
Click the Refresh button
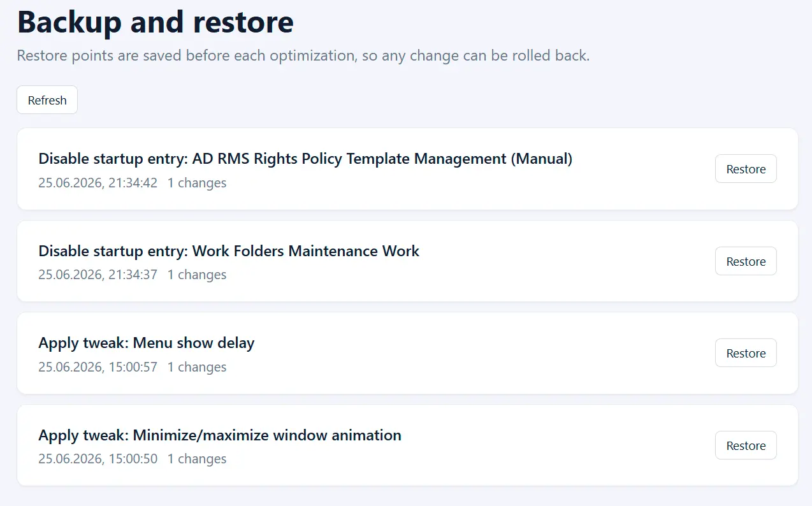point(47,100)
